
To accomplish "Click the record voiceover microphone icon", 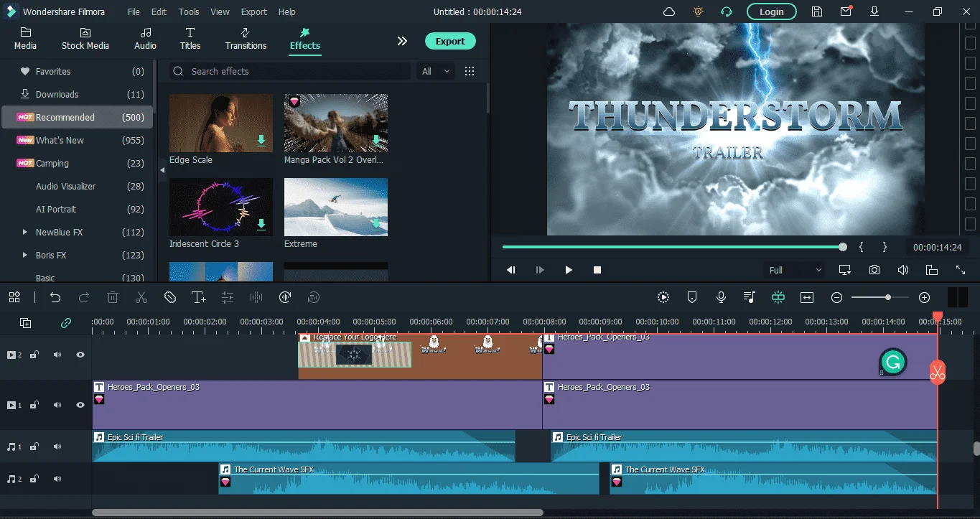I will click(x=721, y=297).
